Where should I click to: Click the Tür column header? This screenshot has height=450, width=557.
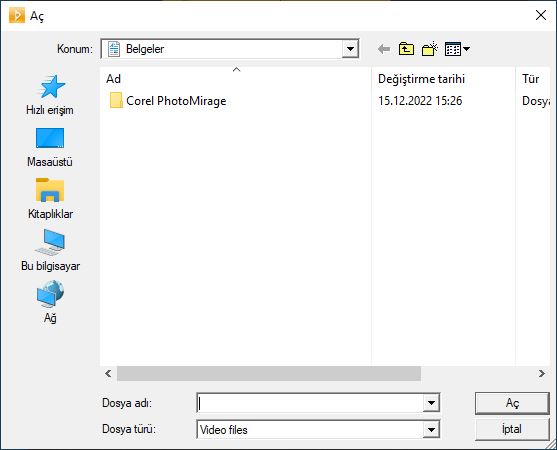(x=531, y=78)
